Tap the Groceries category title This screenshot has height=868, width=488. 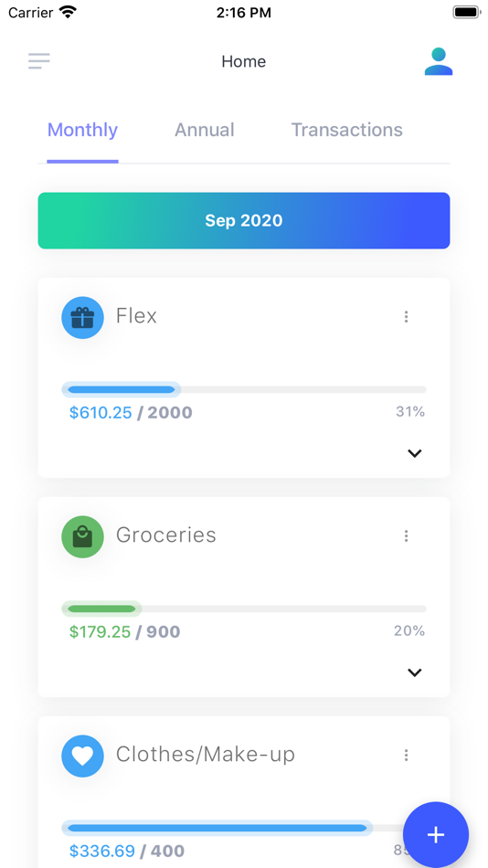coord(166,535)
